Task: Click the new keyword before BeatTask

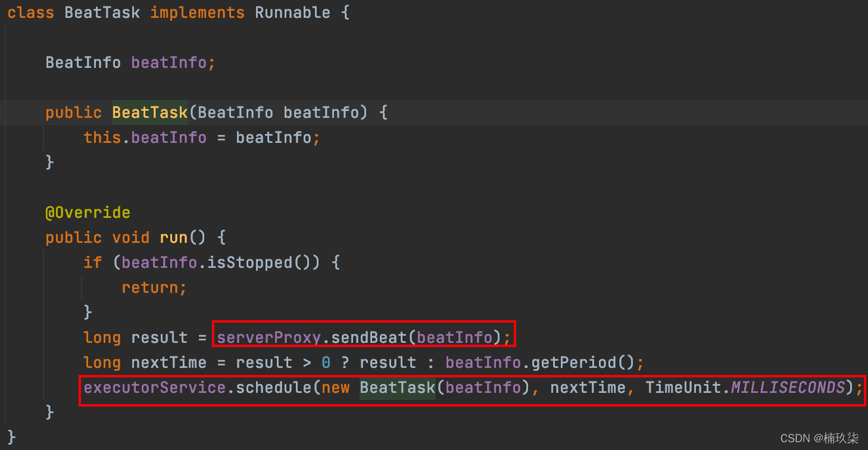Action: click(x=336, y=387)
